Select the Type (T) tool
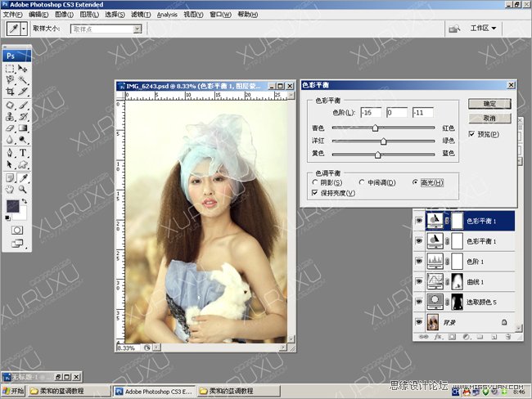This screenshot has height=399, width=532. tap(23, 152)
